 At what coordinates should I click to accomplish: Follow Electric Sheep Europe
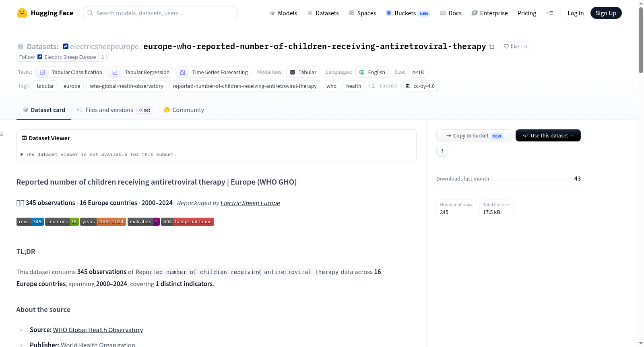(27, 57)
